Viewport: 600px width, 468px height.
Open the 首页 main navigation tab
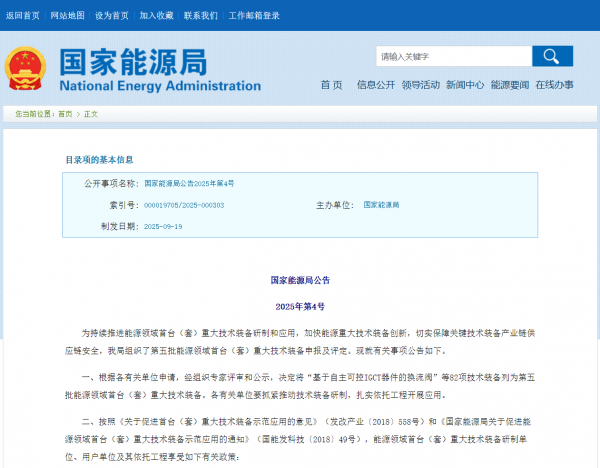pyautogui.click(x=331, y=85)
